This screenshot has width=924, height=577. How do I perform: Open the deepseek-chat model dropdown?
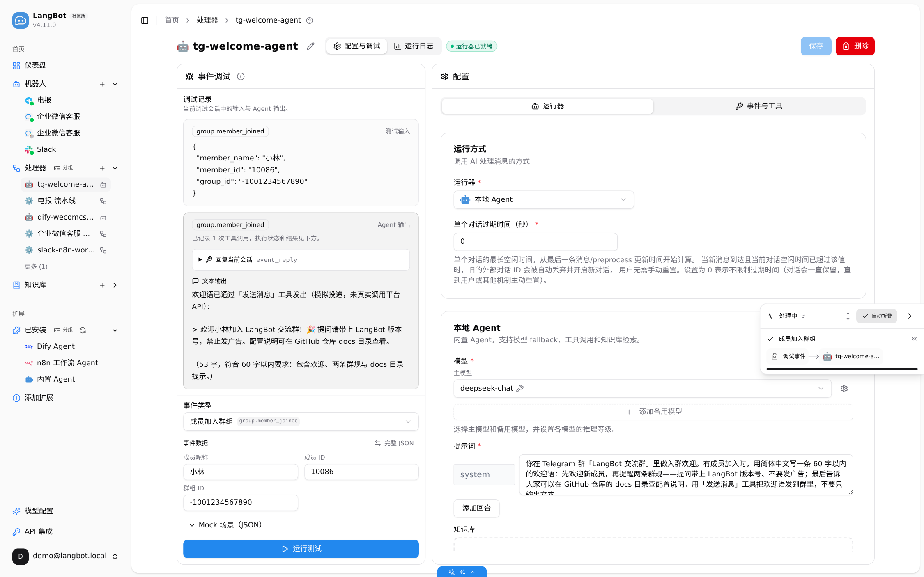pyautogui.click(x=642, y=389)
